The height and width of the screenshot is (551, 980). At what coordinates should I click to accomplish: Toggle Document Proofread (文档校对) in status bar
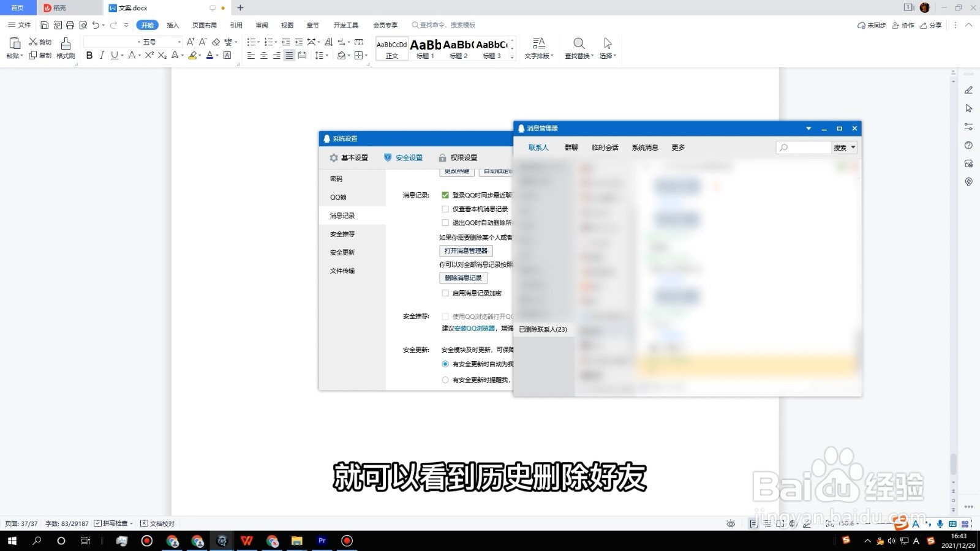[x=157, y=523]
